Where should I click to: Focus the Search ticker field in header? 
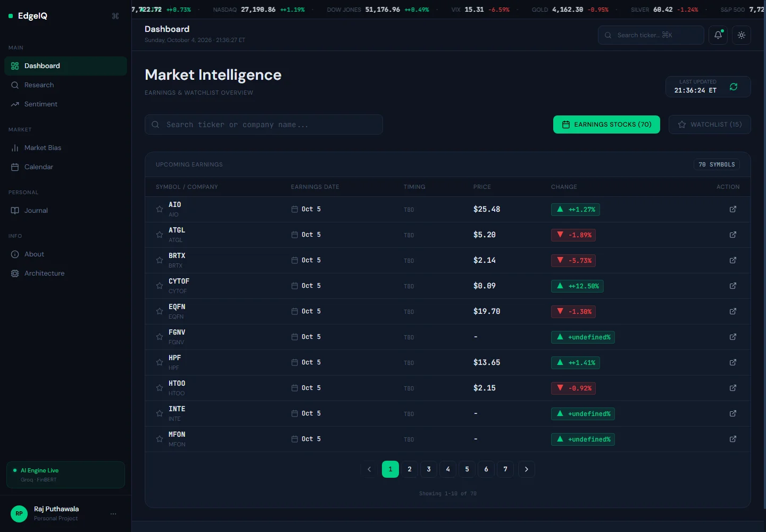(x=651, y=35)
